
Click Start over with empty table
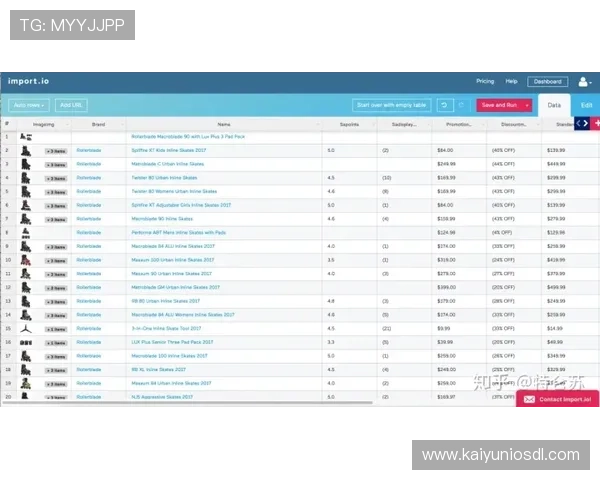tap(391, 105)
